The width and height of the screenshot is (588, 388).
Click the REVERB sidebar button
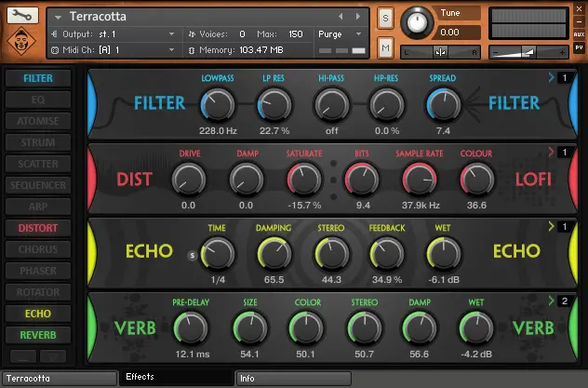(x=38, y=335)
